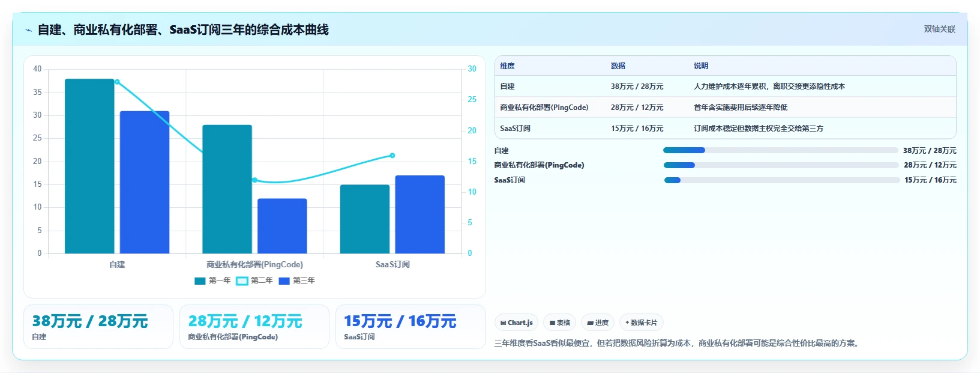This screenshot has width=980, height=373.
Task: Click the 进度 tag
Action: 598,323
